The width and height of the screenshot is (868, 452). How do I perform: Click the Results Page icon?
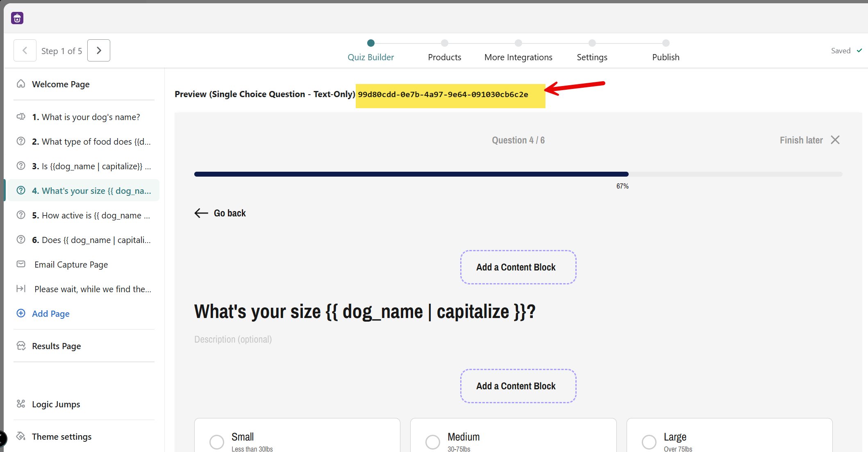[x=21, y=346]
